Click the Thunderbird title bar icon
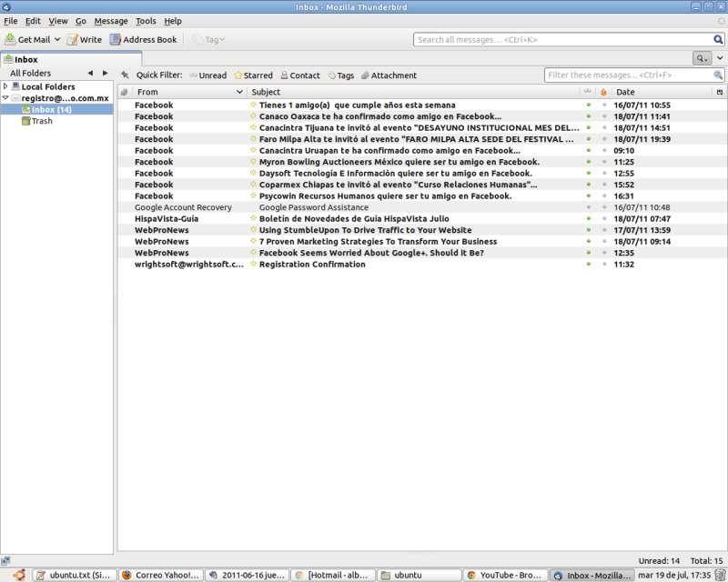Image resolution: width=728 pixels, height=582 pixels. point(6,7)
